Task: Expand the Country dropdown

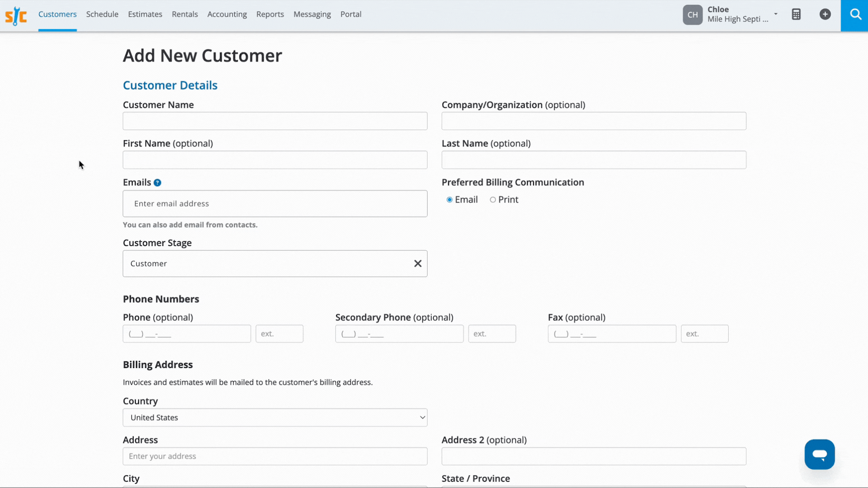Action: point(275,418)
